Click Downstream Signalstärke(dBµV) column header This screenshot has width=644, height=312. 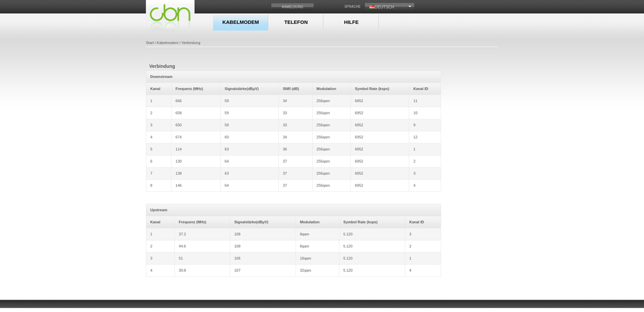point(241,88)
